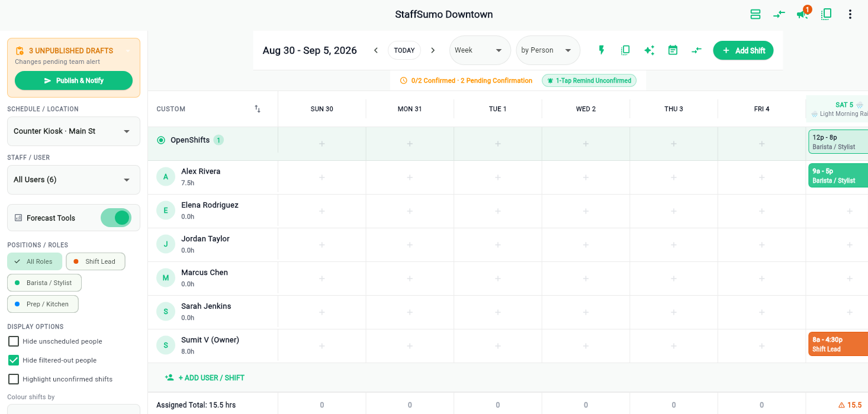Viewport: 868px width, 414px height.
Task: Click plus in Sarah Jenkins's SUN 30 cell
Action: (x=322, y=312)
